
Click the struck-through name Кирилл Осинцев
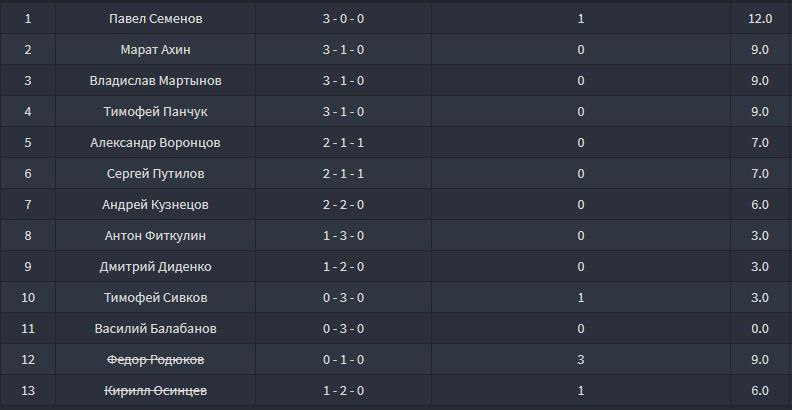click(155, 391)
